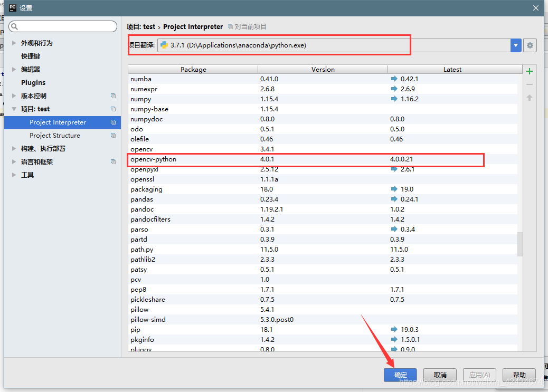Expand the 构建、执行部署 tree node

tap(14, 148)
